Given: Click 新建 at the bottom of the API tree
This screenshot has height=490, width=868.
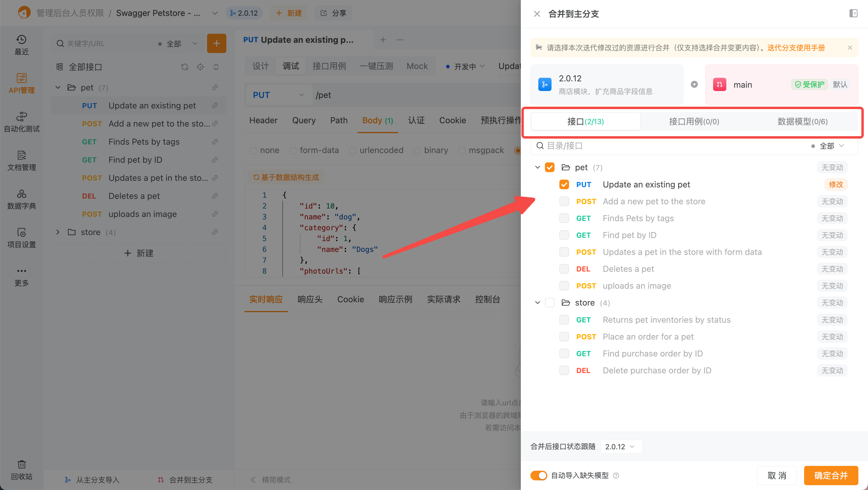Looking at the screenshot, I should click(x=139, y=253).
